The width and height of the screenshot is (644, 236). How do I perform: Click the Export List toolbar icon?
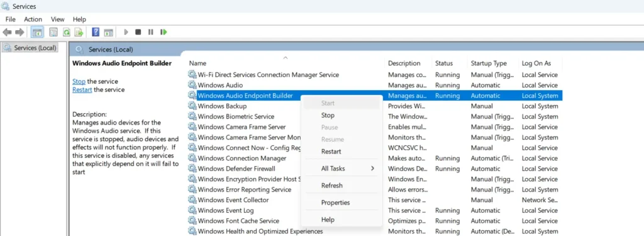79,32
